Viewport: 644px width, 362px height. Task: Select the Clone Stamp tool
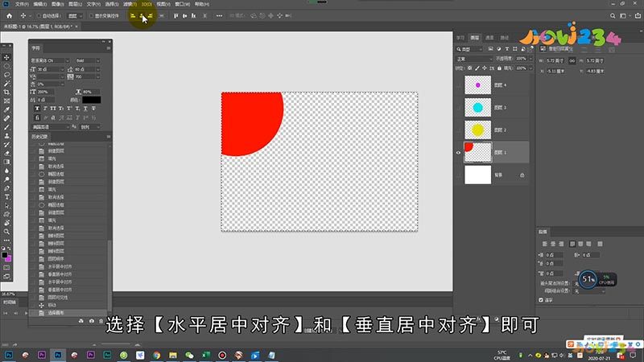(x=6, y=136)
